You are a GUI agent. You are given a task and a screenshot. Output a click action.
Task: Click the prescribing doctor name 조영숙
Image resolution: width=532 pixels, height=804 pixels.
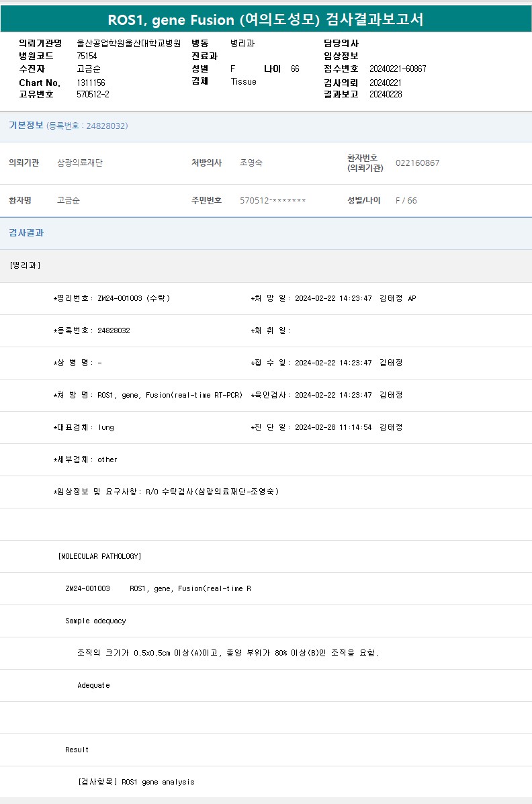click(x=251, y=163)
